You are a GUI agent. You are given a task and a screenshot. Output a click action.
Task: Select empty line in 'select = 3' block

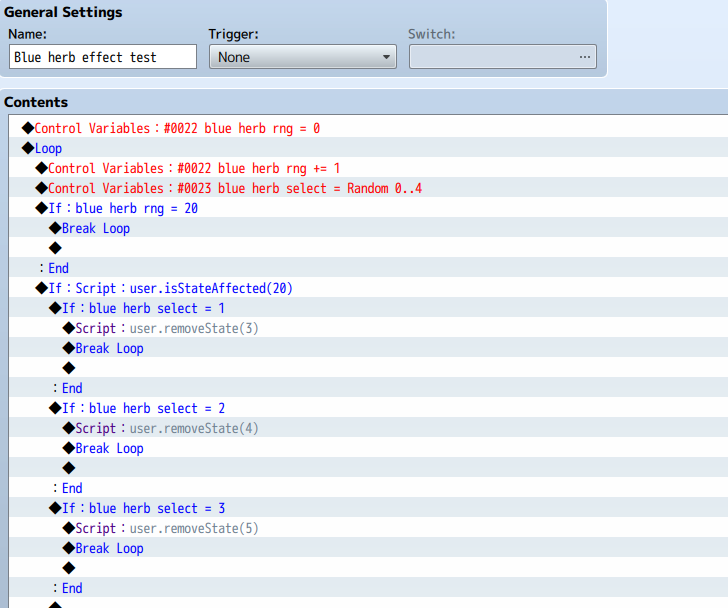[369, 568]
